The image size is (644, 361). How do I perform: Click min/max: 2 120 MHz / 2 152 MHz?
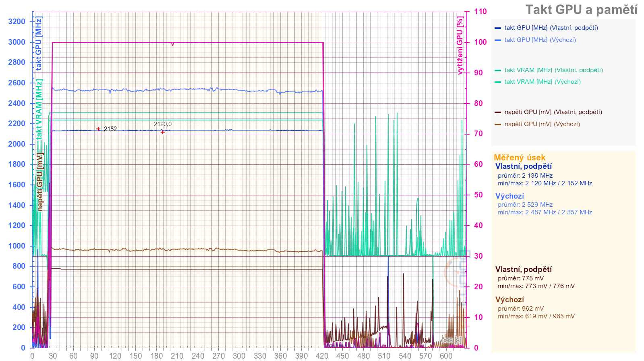tap(545, 183)
